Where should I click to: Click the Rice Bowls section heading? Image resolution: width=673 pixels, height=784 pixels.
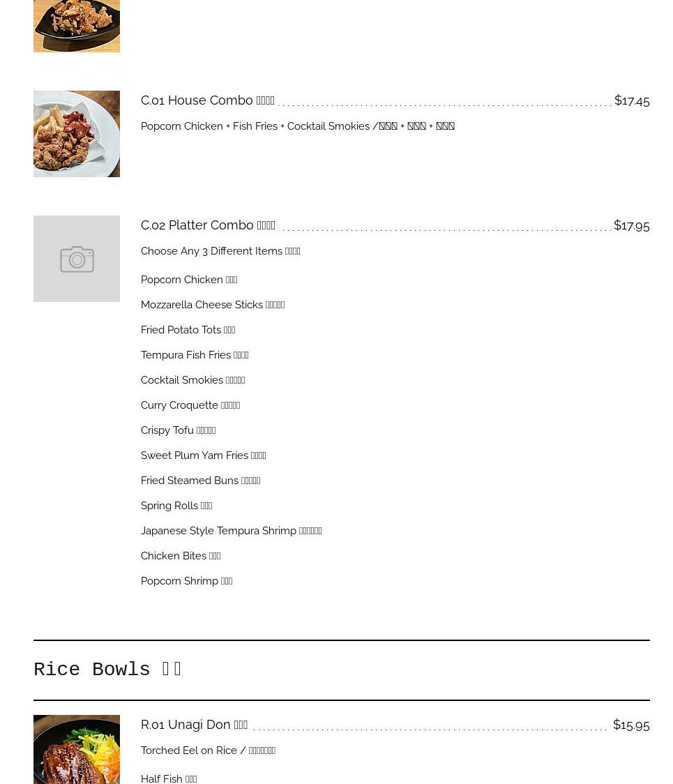pyautogui.click(x=108, y=670)
